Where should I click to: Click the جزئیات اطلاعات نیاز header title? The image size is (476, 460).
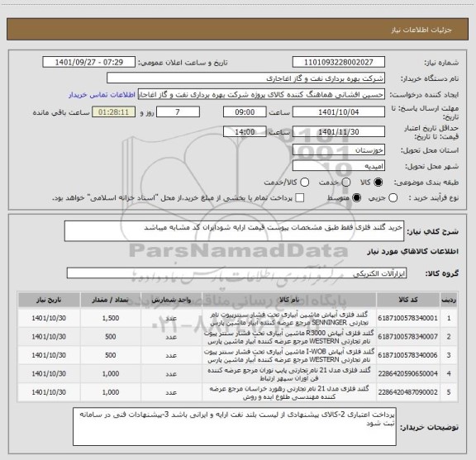(421, 30)
